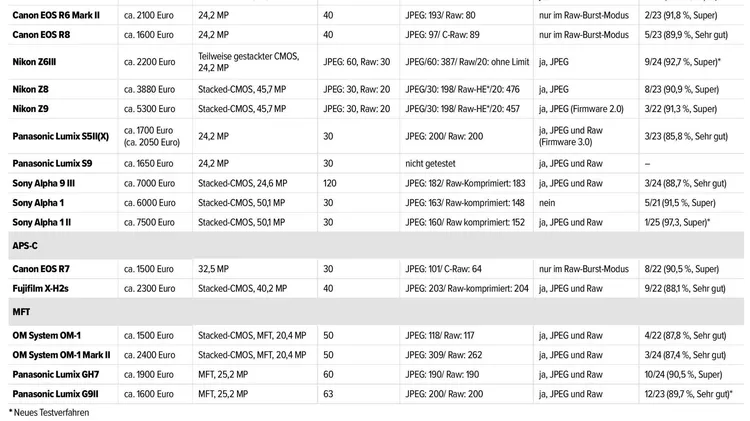Click the Panasonic Lumix GH7 name
Image resolution: width=750 pixels, height=421 pixels.
click(55, 375)
